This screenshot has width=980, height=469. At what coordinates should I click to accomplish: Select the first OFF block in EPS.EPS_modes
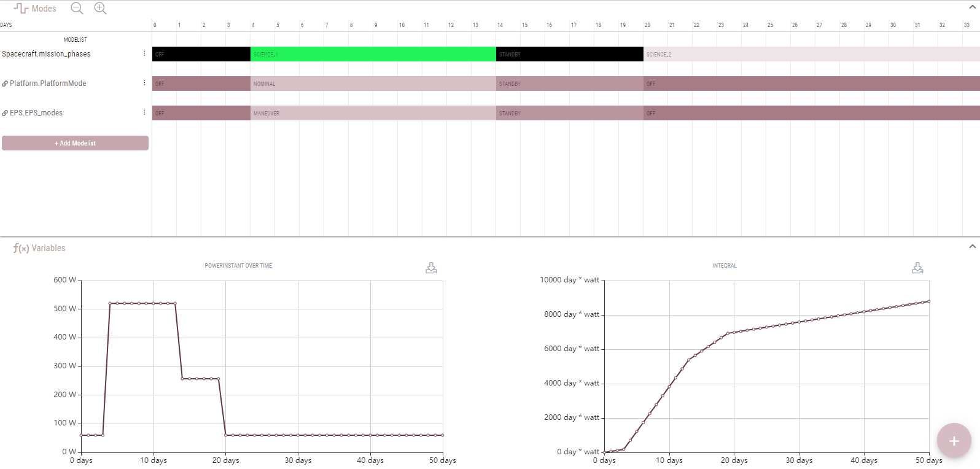coord(201,113)
